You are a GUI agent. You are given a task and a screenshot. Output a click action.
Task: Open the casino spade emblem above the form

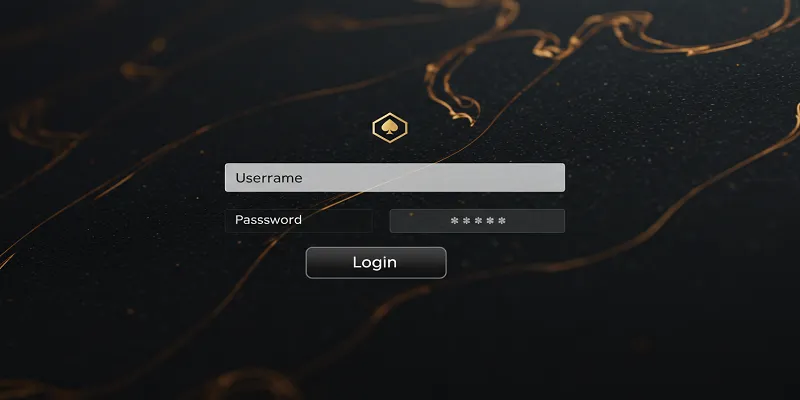[390, 128]
